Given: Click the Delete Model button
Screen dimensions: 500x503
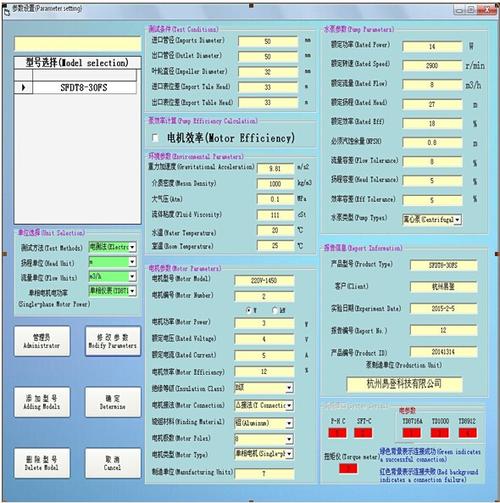Looking at the screenshot, I should click(x=42, y=463).
